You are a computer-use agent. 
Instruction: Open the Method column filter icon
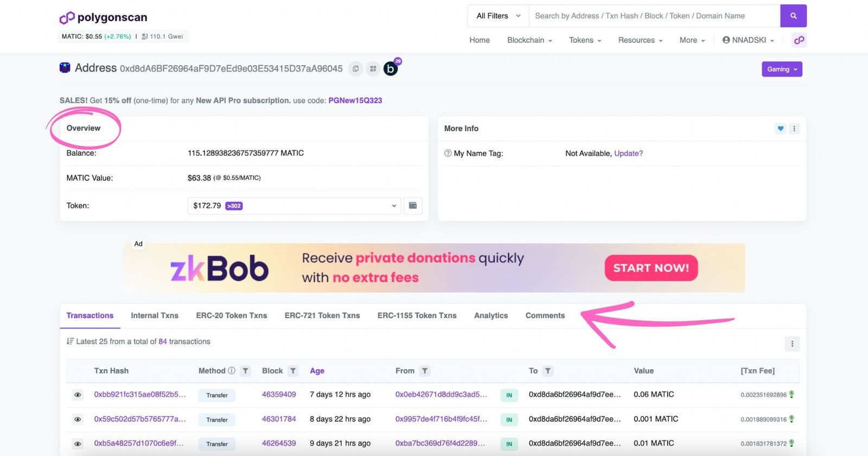[245, 371]
